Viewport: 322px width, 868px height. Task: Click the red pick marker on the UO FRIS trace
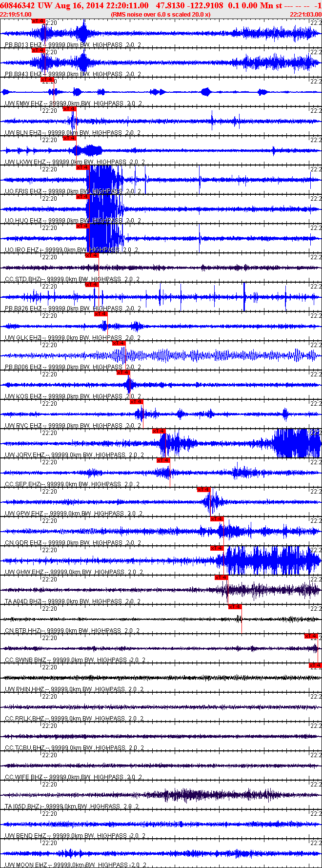click(x=82, y=167)
